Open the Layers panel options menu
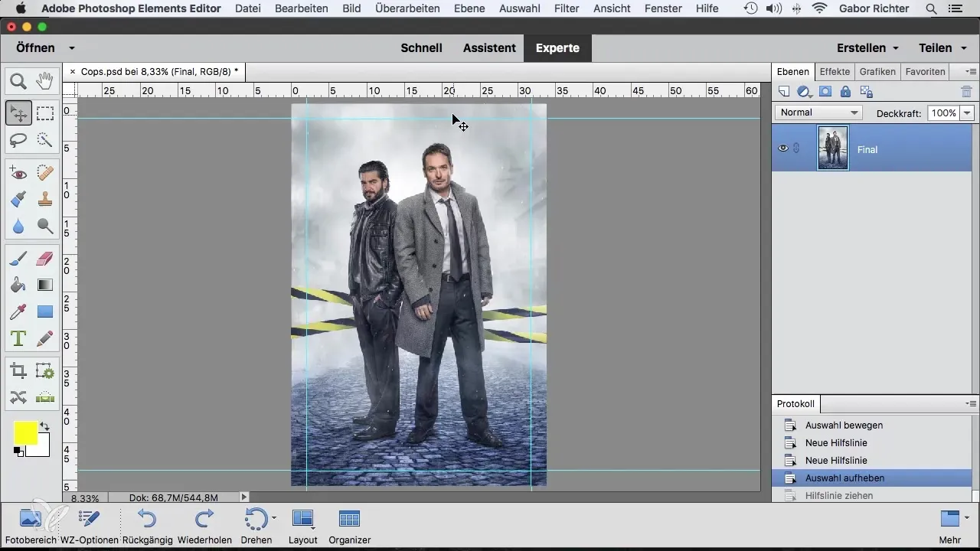980x551 pixels. pyautogui.click(x=971, y=72)
